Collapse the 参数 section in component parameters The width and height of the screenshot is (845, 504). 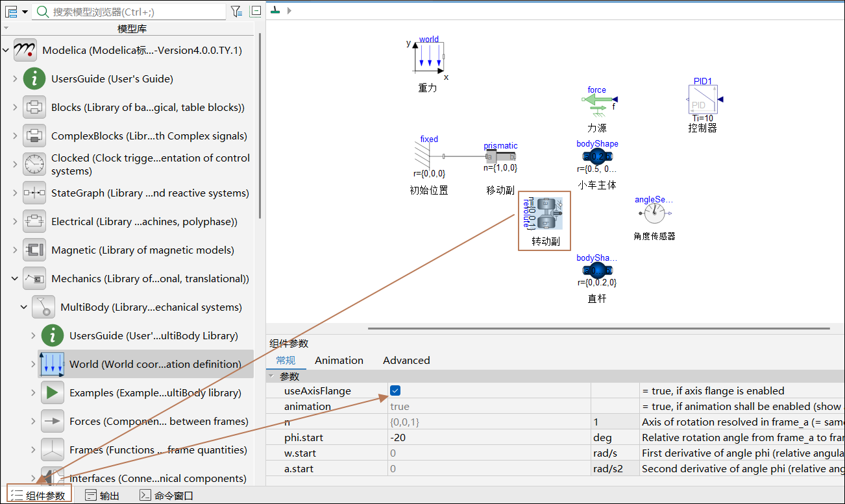(x=271, y=376)
